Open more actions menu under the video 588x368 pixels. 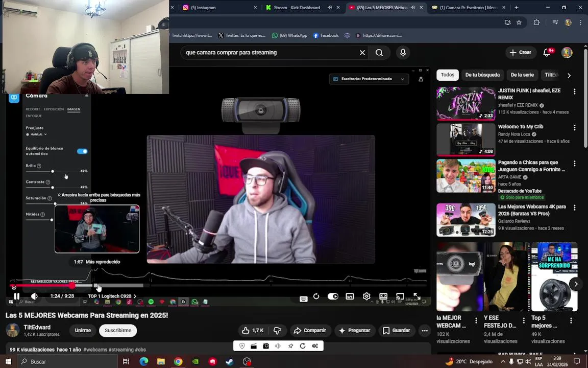[x=425, y=331]
